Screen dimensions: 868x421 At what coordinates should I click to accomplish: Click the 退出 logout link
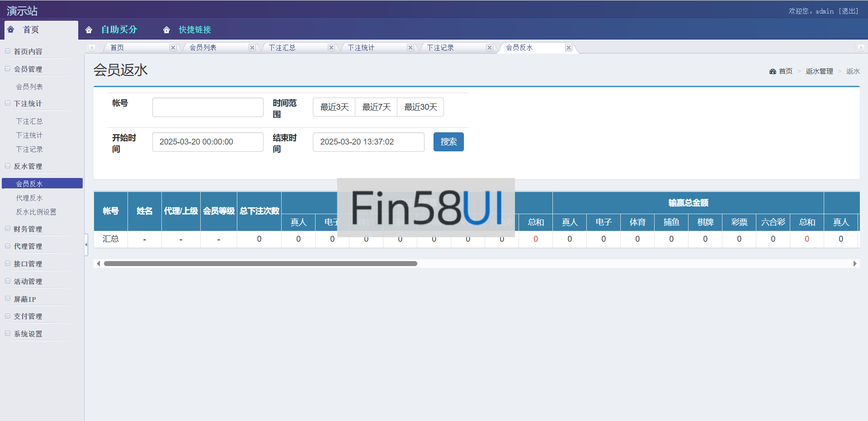point(848,11)
